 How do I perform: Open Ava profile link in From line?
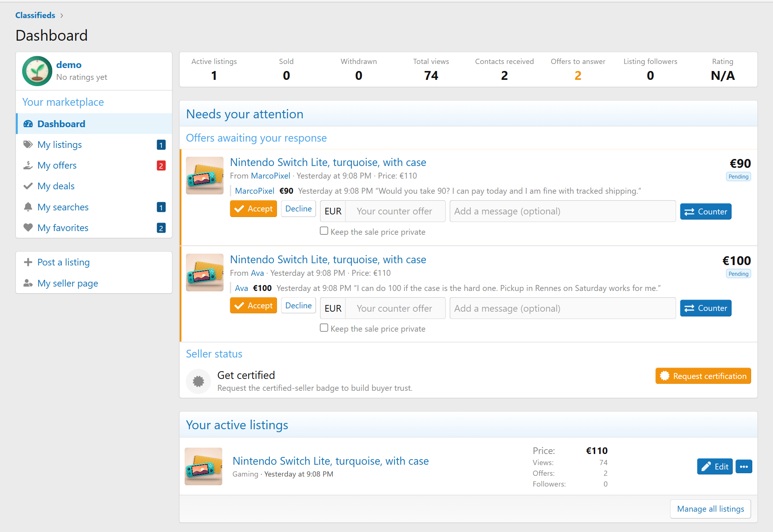(257, 273)
